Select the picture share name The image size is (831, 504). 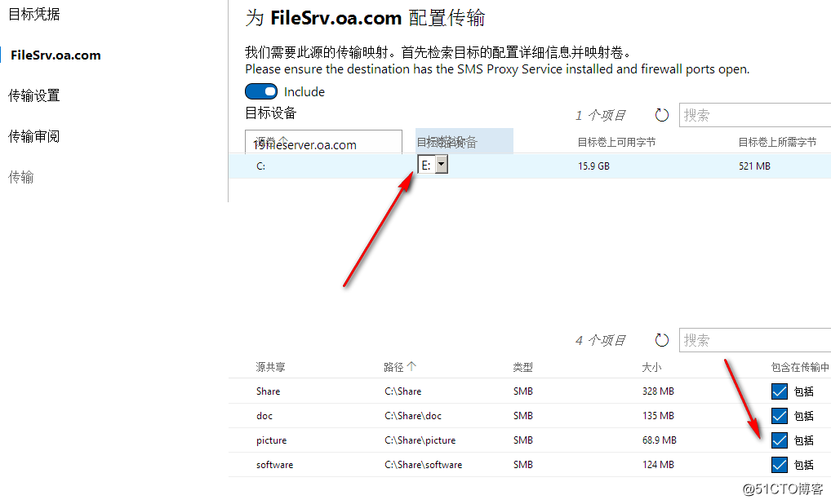pos(271,440)
